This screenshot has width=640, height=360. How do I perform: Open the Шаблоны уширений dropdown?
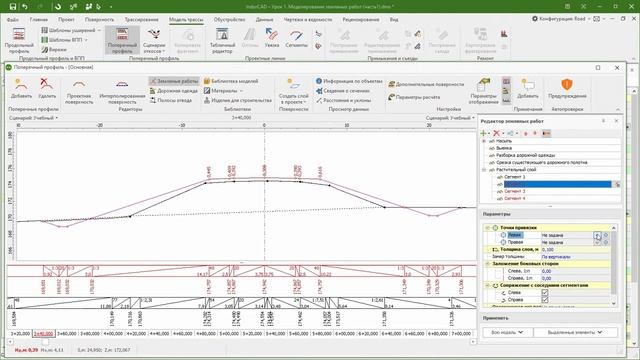(71, 31)
